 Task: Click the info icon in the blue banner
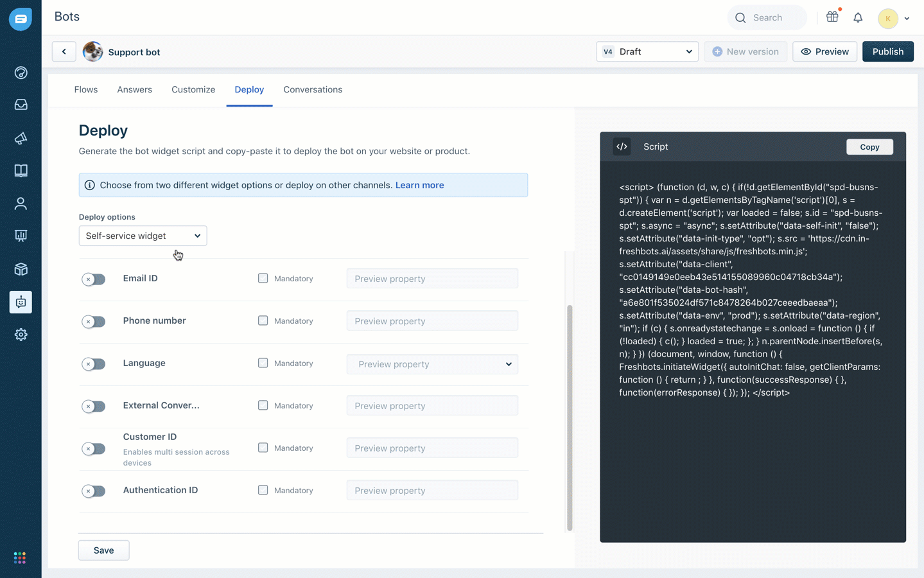click(x=90, y=185)
